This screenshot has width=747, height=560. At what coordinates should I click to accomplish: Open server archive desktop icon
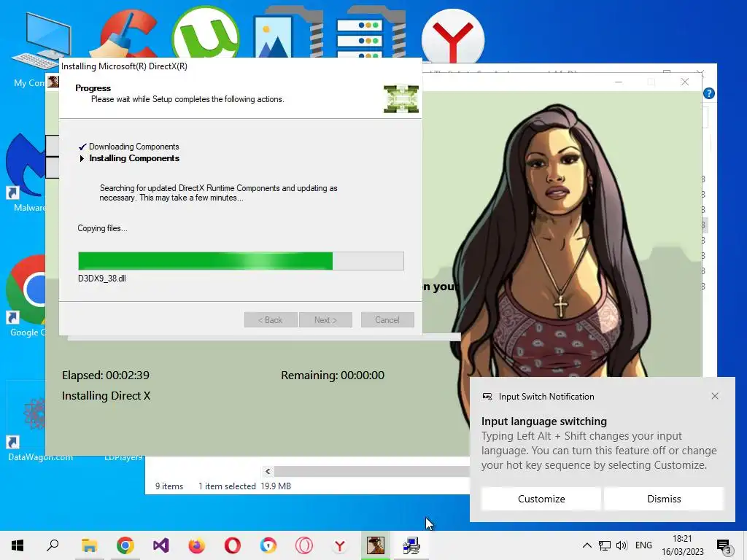coord(371,34)
